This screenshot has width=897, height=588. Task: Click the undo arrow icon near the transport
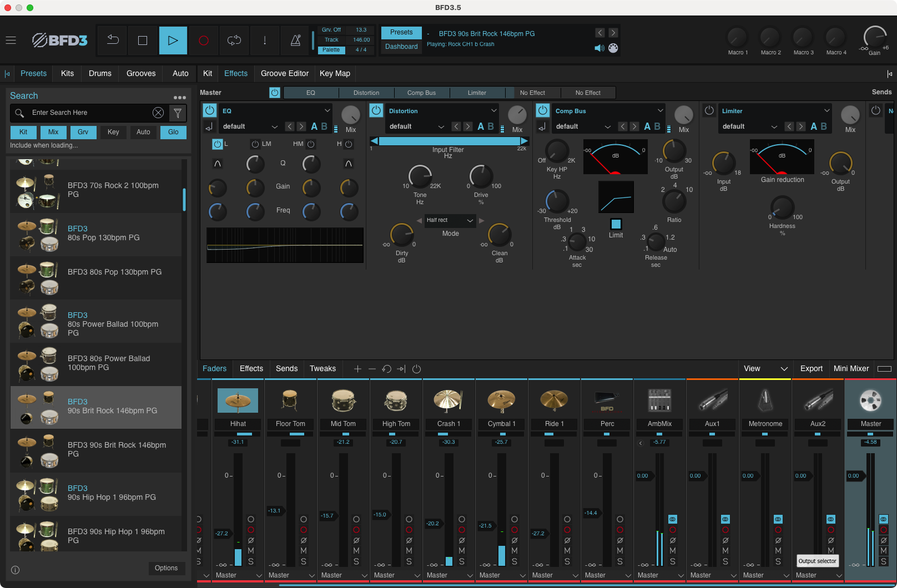point(112,40)
